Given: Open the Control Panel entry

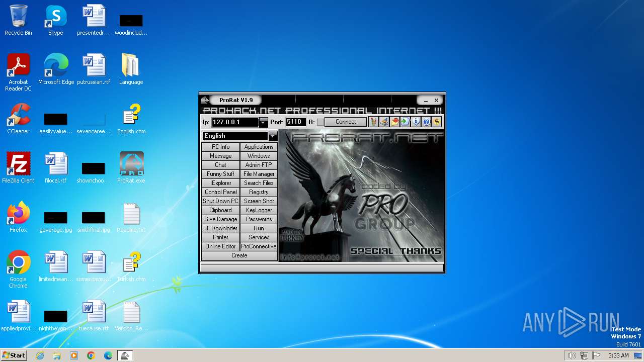Looking at the screenshot, I should pyautogui.click(x=220, y=192).
